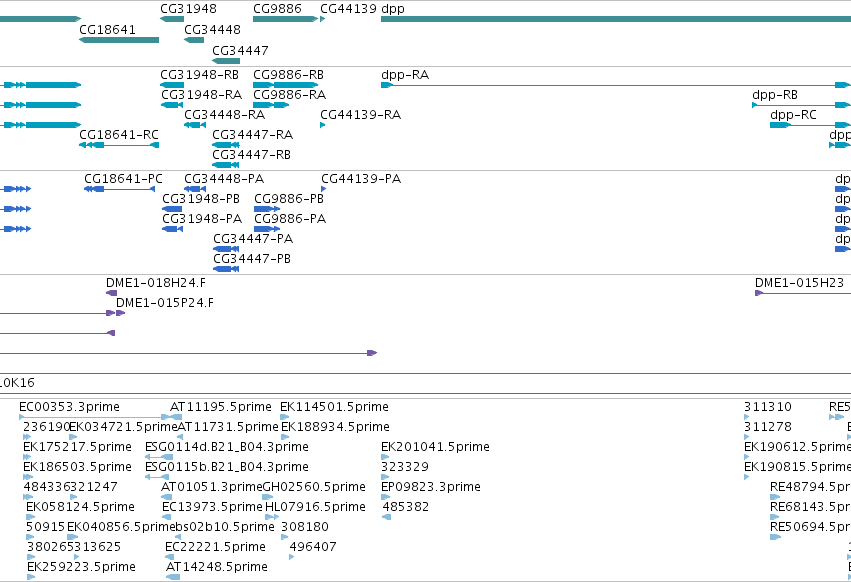Select EST AT14248.5prime
Viewport: 851px width, 582px height.
217,567
